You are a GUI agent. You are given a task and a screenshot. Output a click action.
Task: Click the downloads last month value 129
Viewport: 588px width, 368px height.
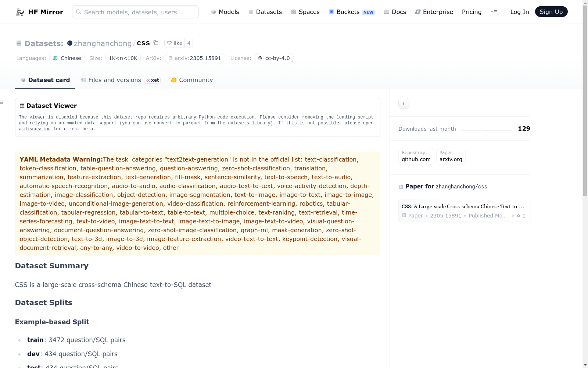coord(524,128)
